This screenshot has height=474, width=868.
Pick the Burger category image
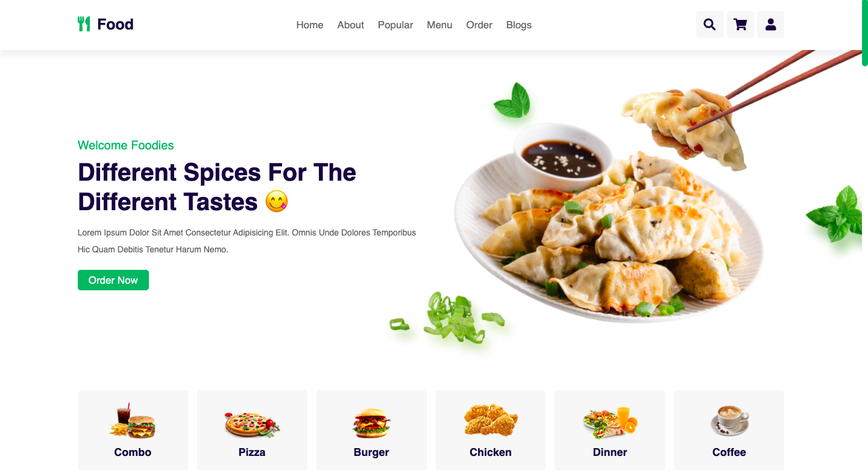coord(371,423)
